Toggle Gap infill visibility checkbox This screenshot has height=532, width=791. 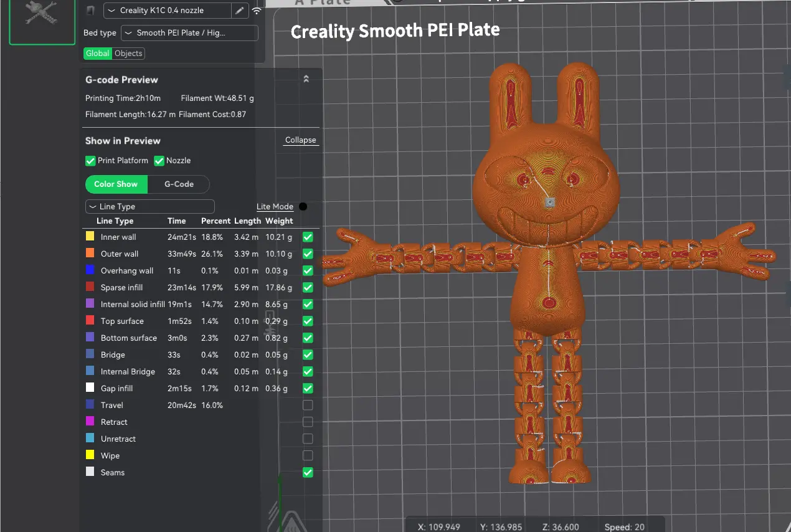[308, 388]
